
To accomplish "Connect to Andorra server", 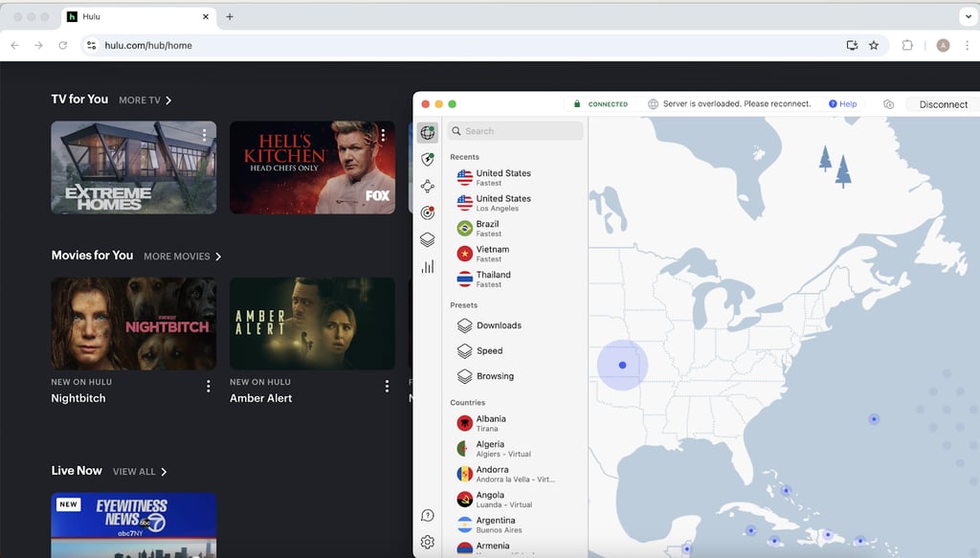I will point(516,474).
